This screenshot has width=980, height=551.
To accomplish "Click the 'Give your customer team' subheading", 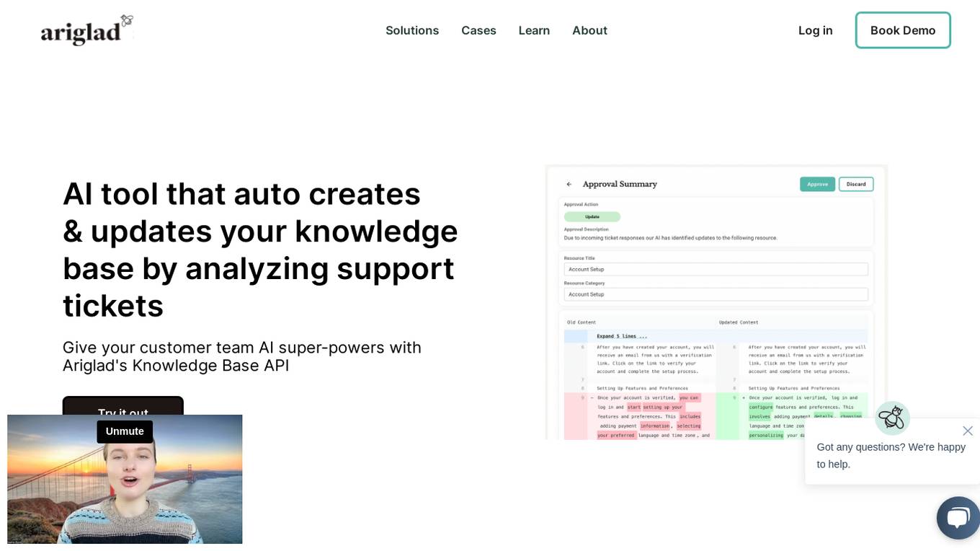I will tap(242, 356).
